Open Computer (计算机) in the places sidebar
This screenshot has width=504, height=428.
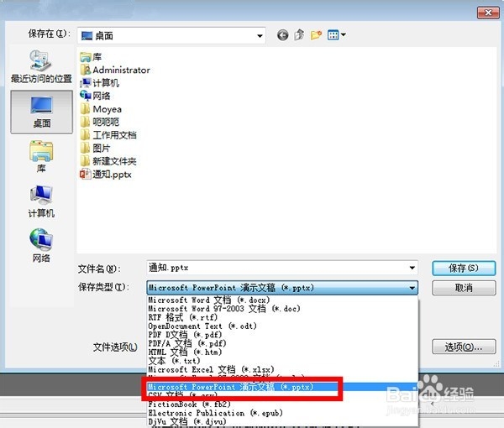point(41,201)
